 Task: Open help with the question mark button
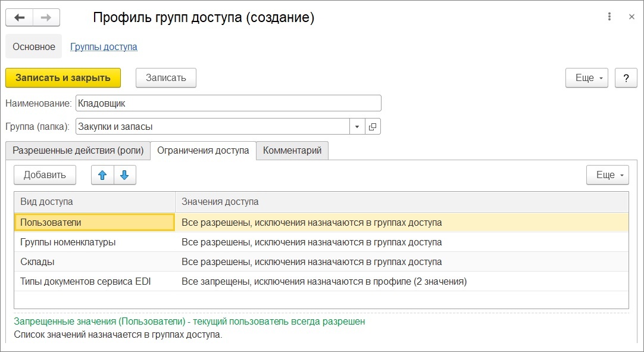pyautogui.click(x=626, y=78)
